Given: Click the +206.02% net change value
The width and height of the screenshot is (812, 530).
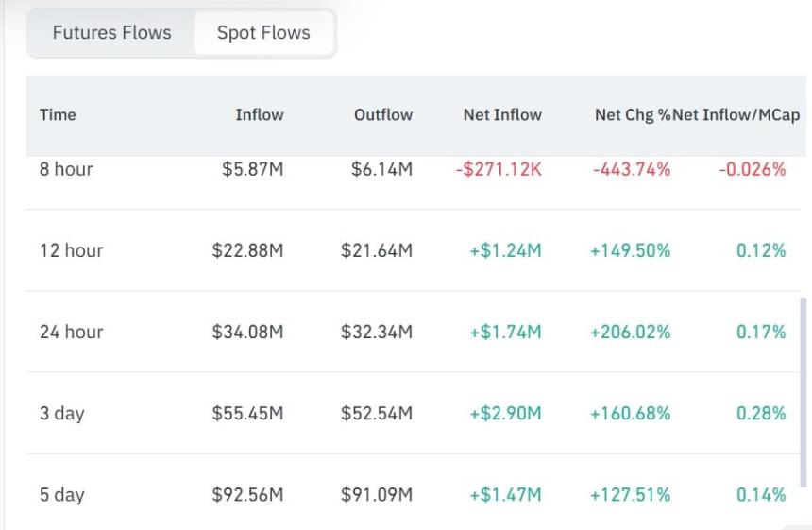Looking at the screenshot, I should tap(630, 333).
